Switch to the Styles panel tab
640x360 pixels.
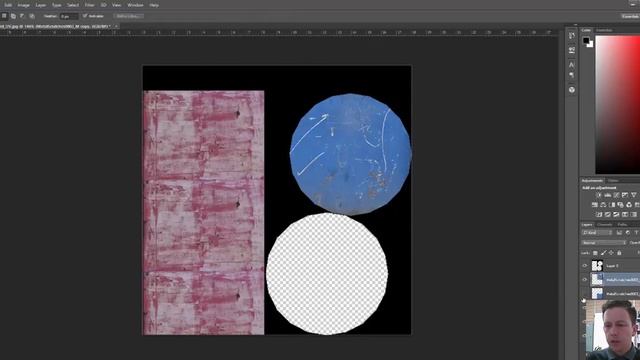tap(613, 180)
